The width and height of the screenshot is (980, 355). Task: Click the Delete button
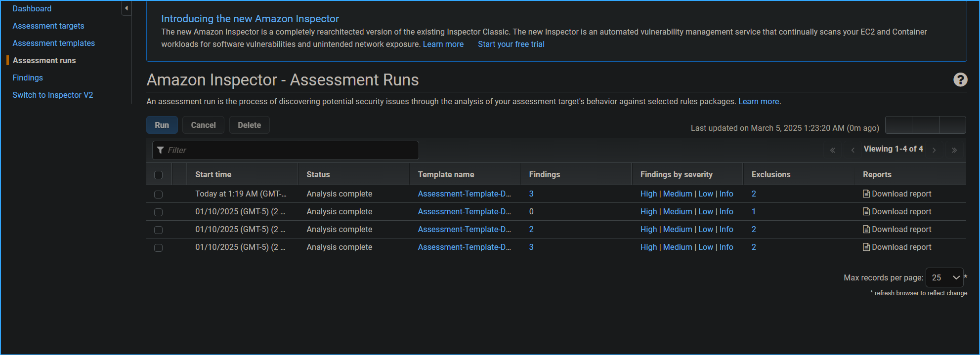click(x=249, y=125)
